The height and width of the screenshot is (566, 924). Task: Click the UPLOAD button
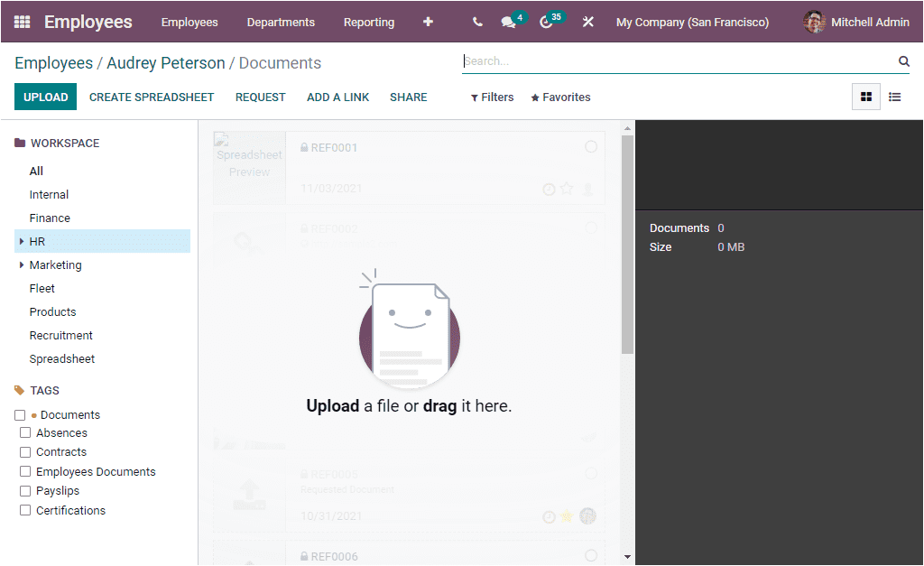pos(45,96)
